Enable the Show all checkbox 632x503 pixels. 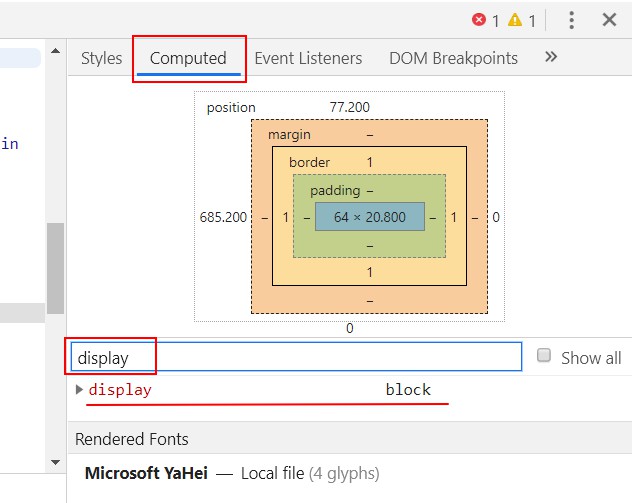[544, 356]
